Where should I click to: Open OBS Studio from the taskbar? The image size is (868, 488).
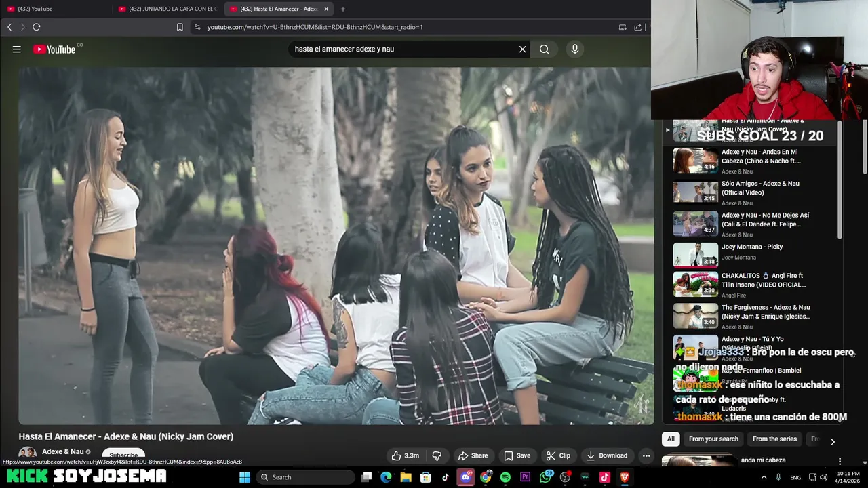[566, 477]
